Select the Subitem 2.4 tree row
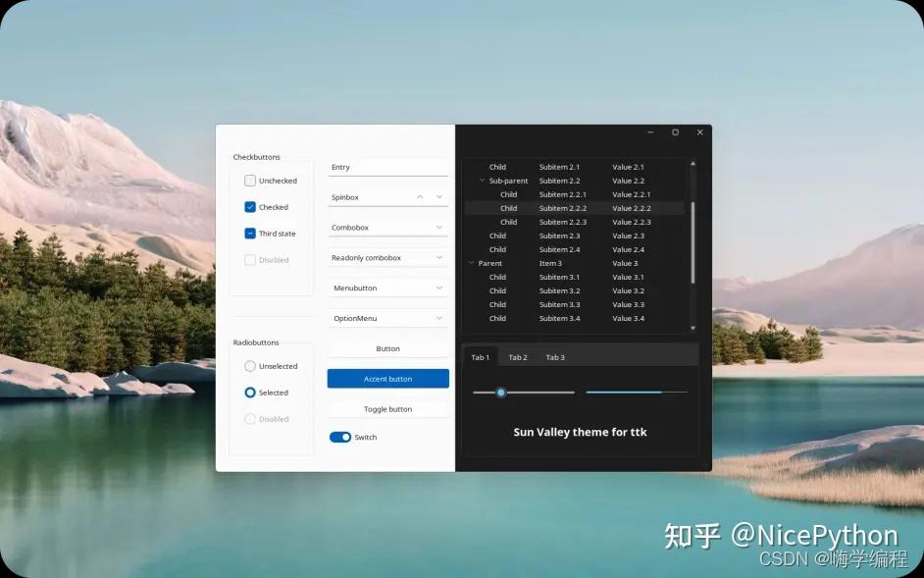 (x=559, y=249)
